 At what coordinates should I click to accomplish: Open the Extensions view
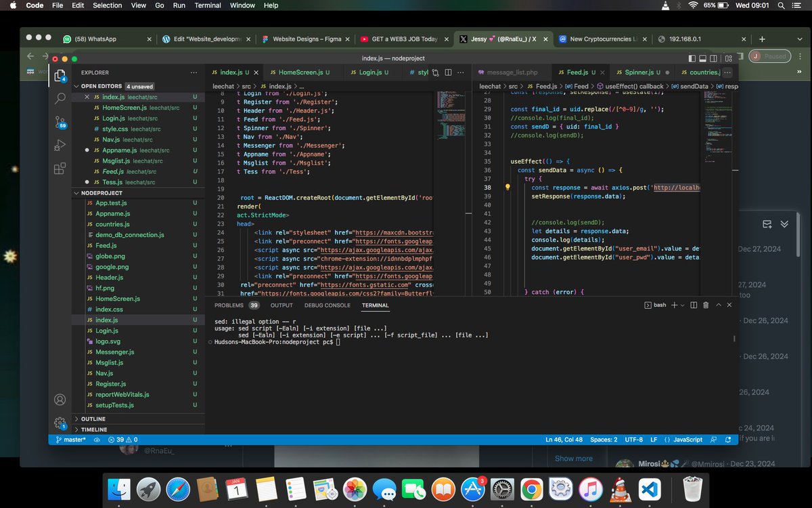coord(60,169)
